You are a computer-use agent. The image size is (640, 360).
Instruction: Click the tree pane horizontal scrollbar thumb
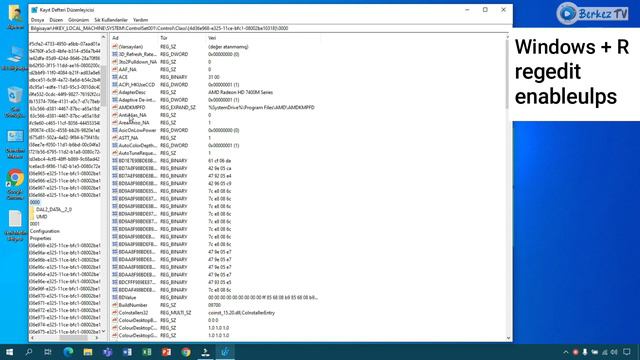coord(73,338)
